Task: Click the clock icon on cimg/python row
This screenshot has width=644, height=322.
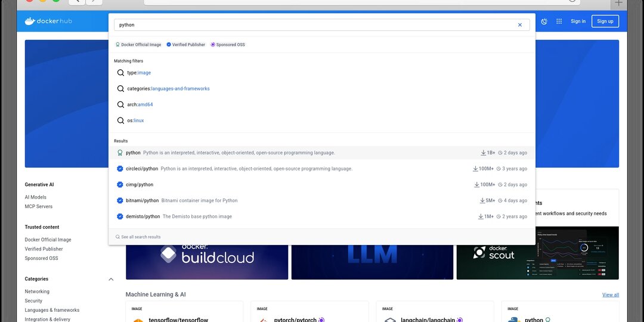Action: coord(500,185)
